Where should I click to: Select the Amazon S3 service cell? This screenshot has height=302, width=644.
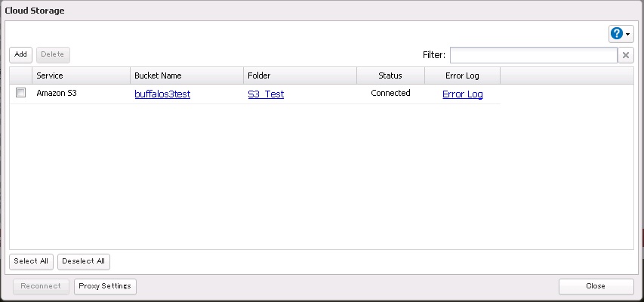tap(57, 94)
